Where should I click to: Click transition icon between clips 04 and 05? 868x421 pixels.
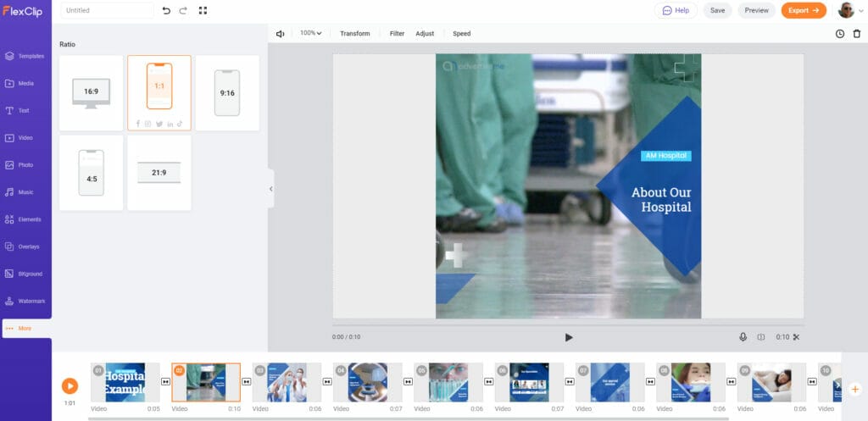408,382
